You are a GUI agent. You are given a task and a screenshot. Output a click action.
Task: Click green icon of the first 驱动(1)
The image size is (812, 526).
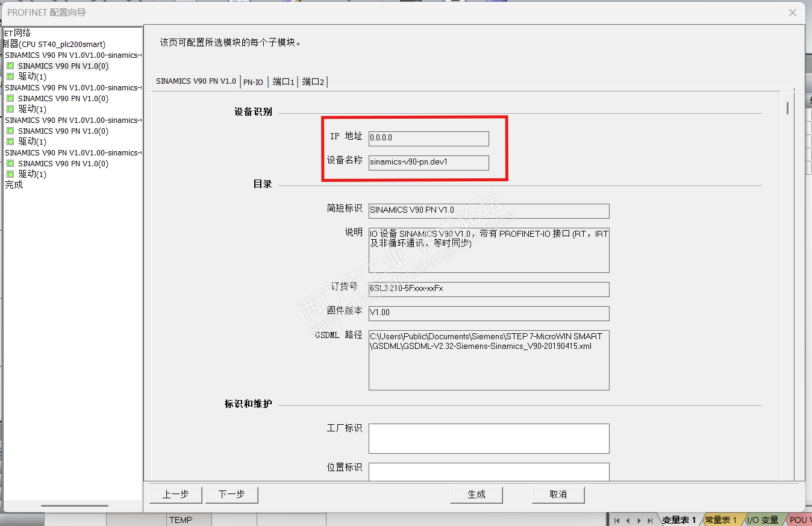coord(10,77)
